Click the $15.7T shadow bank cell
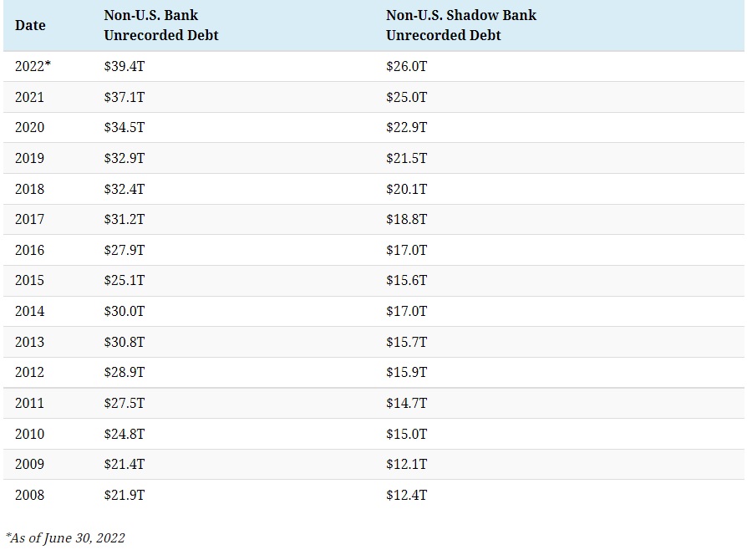This screenshot has width=747, height=560. point(406,342)
